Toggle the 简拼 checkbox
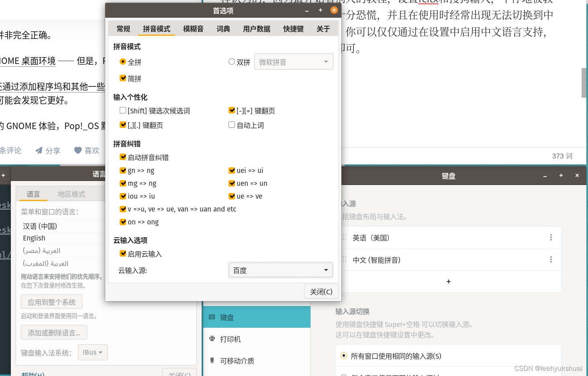 point(123,78)
